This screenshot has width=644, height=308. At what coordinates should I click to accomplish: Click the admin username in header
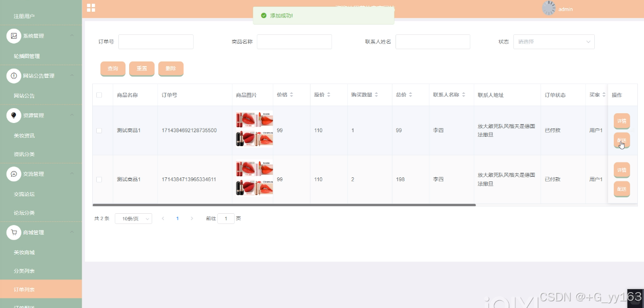[566, 9]
